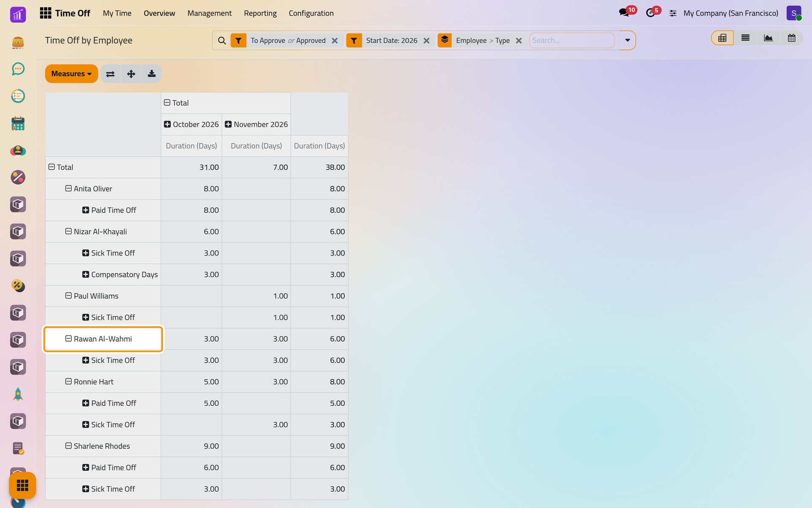Open the Overview menu
The height and width of the screenshot is (508, 812).
pos(159,13)
